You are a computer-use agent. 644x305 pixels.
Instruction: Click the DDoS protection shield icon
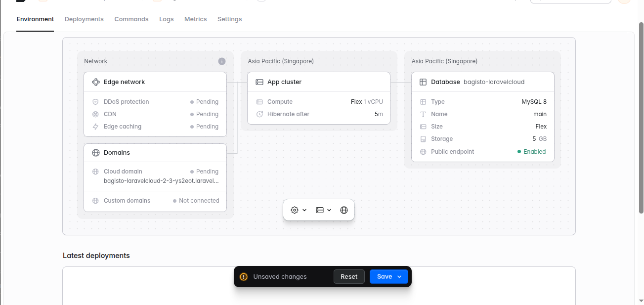(x=95, y=102)
